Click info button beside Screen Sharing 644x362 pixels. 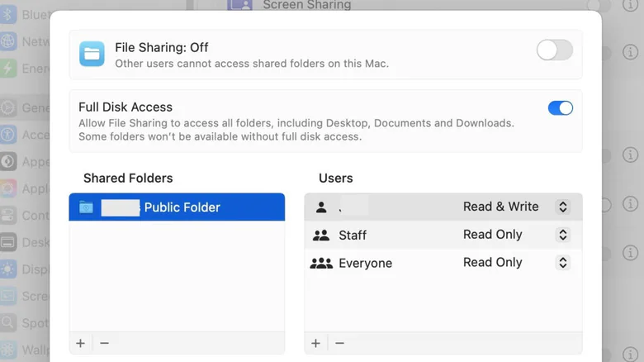(630, 5)
